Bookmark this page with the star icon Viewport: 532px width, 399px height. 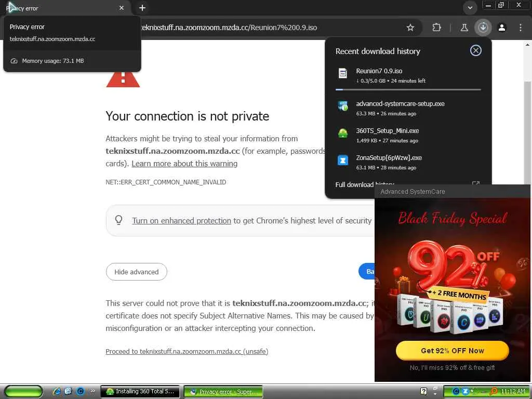pyautogui.click(x=410, y=28)
